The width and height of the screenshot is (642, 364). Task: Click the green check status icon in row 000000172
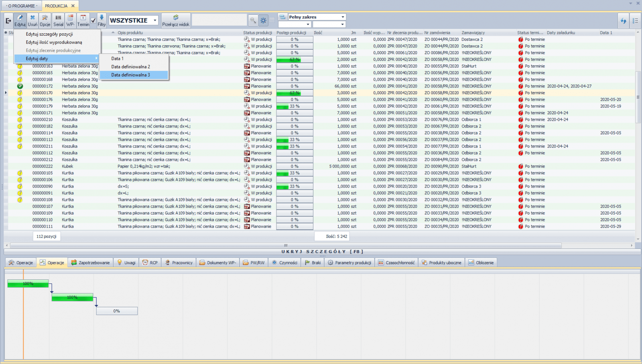tap(20, 86)
